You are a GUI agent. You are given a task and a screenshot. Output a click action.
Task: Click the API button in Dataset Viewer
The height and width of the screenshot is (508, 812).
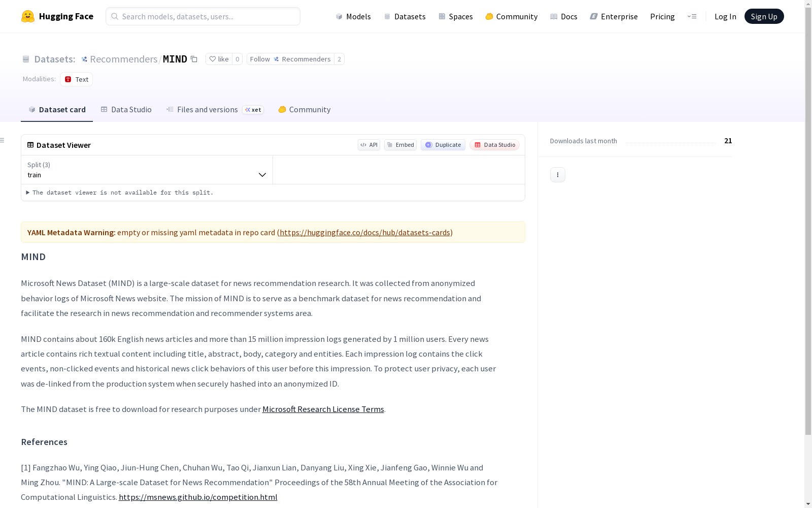click(369, 145)
